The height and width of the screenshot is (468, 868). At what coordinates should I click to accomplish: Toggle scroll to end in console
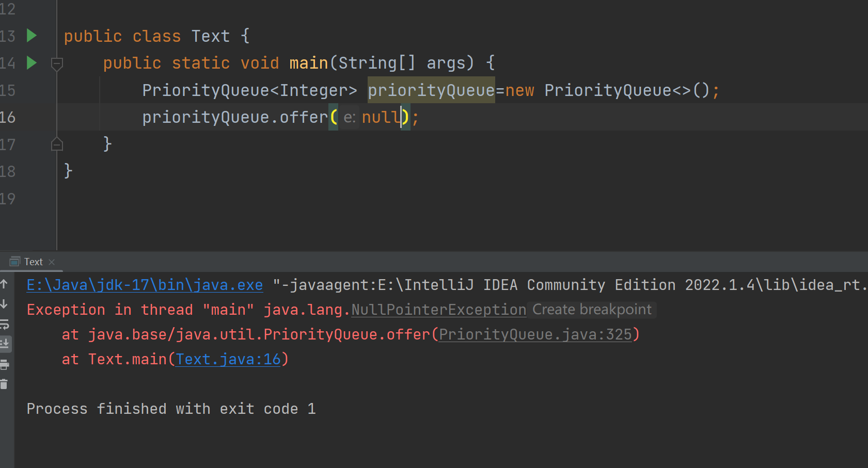point(5,344)
